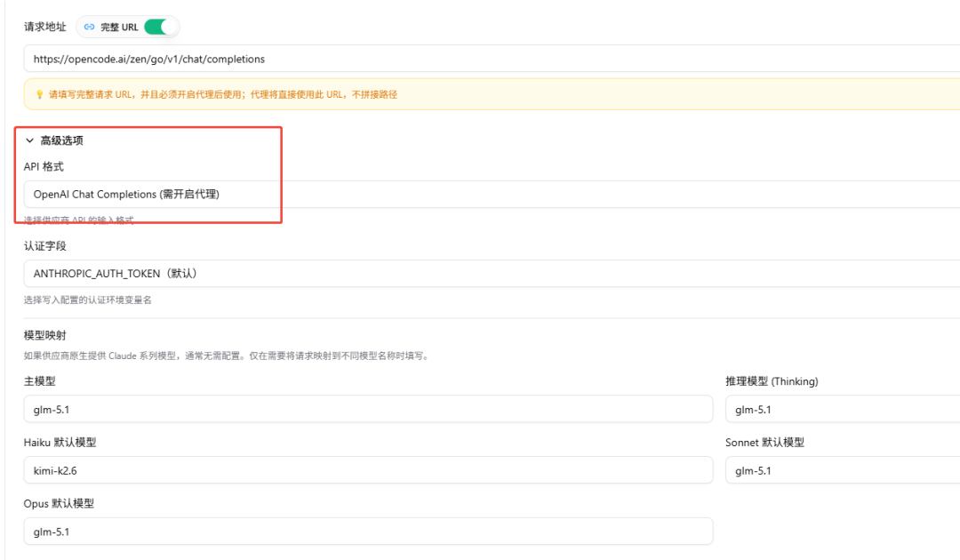
Task: Click the chevron icon before 高级选项
Action: pyautogui.click(x=29, y=140)
